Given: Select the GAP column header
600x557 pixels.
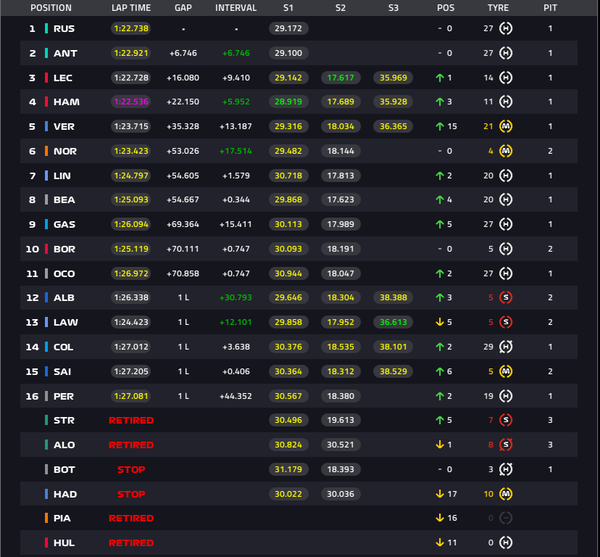Looking at the screenshot, I should coord(183,8).
